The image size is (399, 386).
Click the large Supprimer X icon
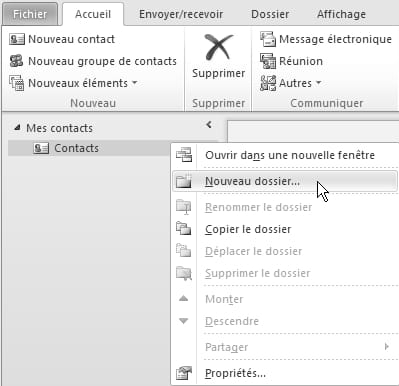coord(218,47)
